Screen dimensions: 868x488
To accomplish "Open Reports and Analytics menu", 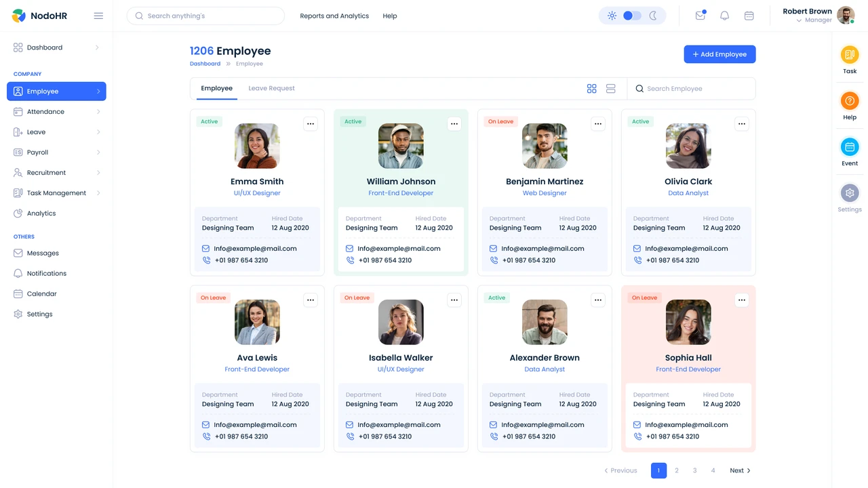I will point(334,16).
